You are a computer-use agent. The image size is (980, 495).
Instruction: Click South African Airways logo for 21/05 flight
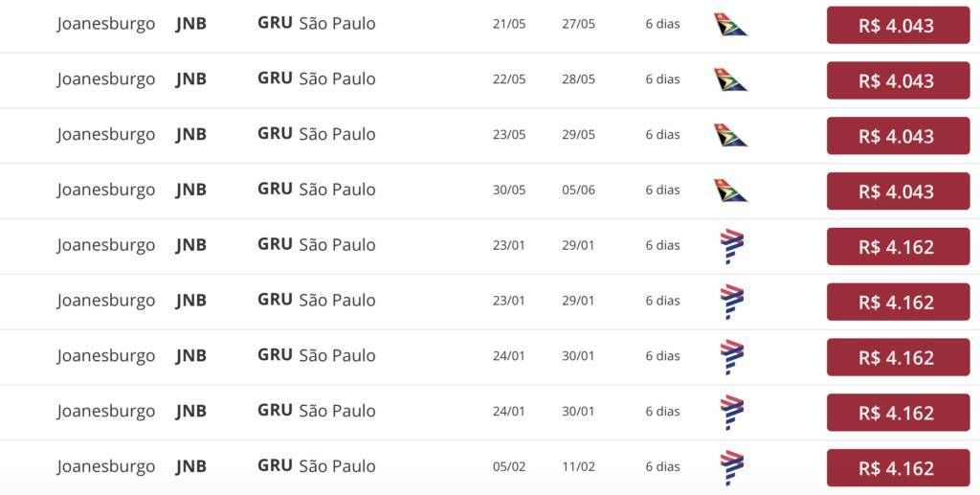tap(730, 24)
